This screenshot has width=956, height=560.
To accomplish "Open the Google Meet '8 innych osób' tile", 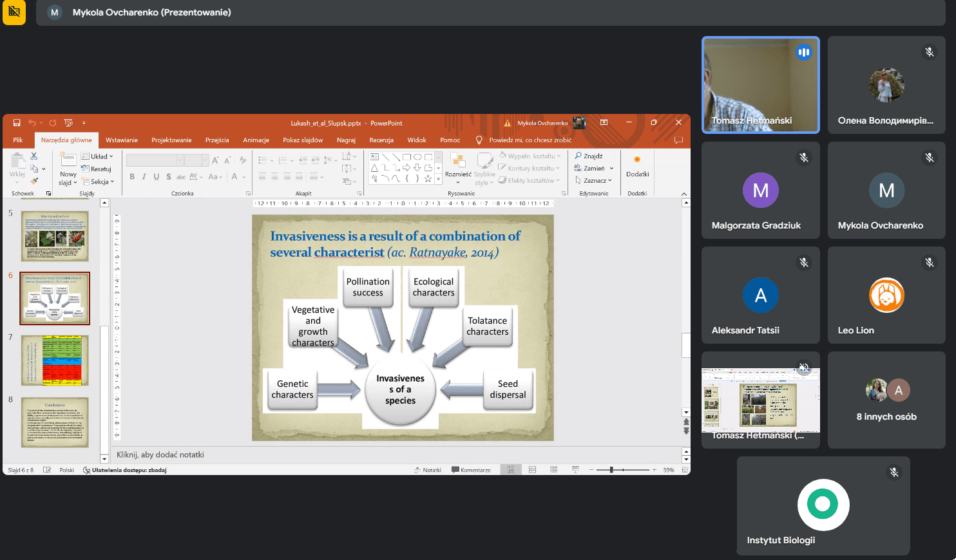I will click(x=886, y=400).
